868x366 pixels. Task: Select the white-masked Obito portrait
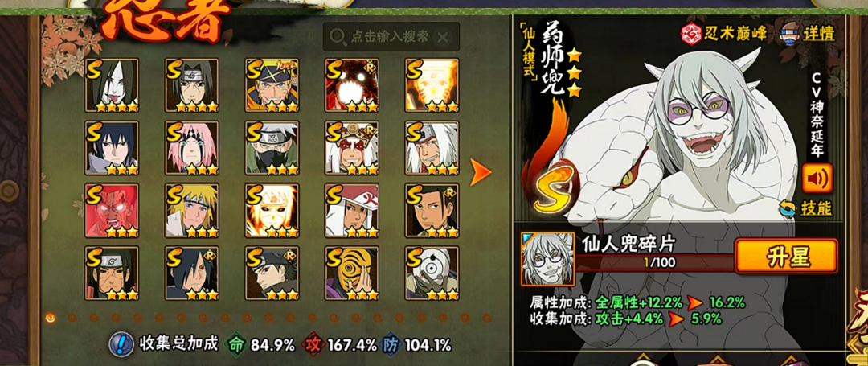(432, 273)
